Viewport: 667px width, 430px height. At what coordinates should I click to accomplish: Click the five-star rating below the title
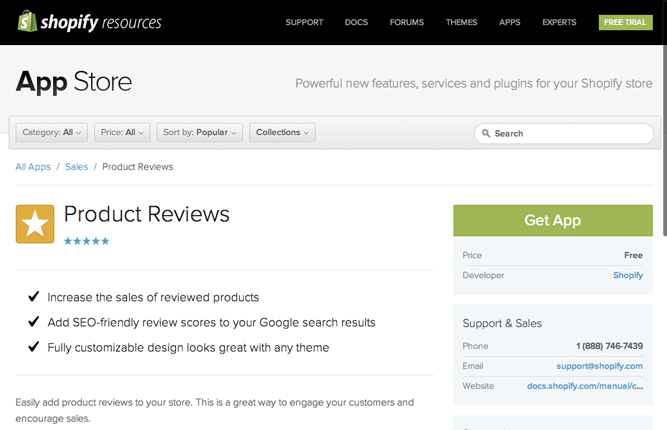pyautogui.click(x=87, y=241)
